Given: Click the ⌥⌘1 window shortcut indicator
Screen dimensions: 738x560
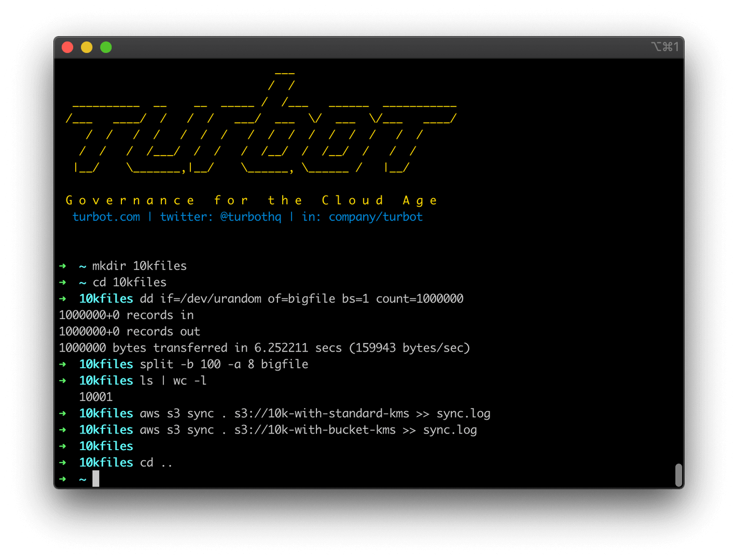Looking at the screenshot, I should (x=665, y=47).
